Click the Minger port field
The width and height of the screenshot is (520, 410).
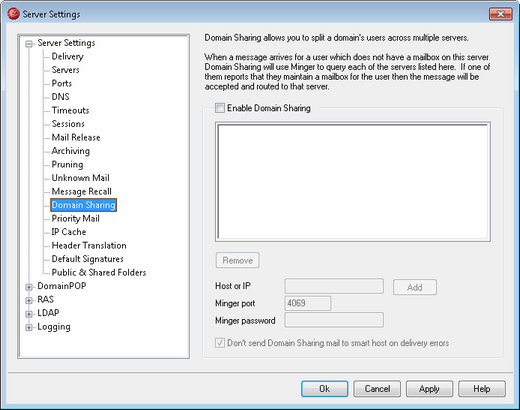click(x=308, y=303)
